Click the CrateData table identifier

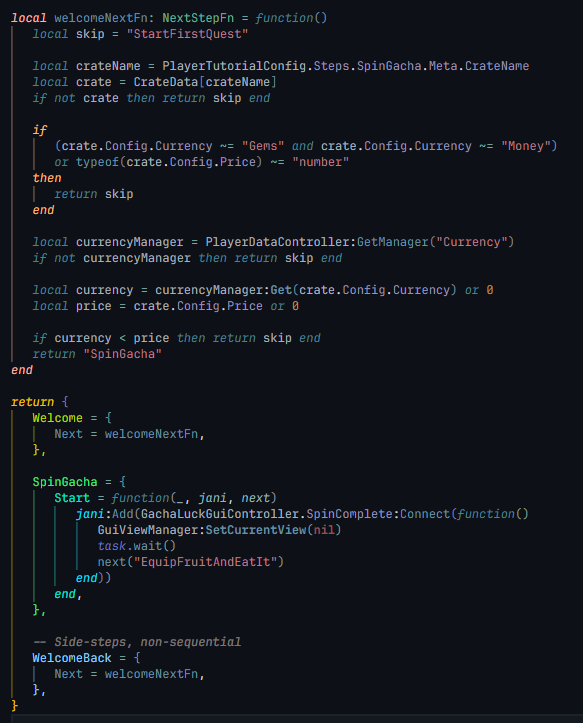point(166,82)
